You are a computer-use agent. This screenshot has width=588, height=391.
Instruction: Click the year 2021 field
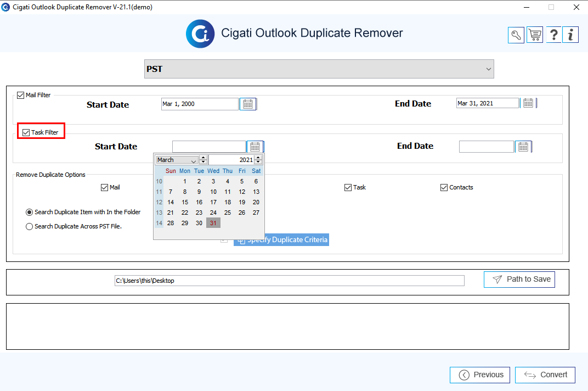[x=231, y=160]
